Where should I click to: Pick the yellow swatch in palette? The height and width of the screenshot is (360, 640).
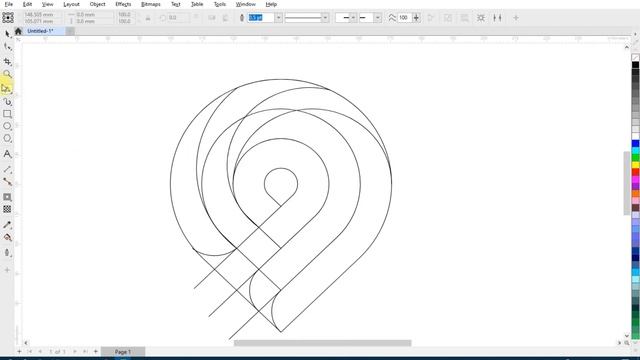pos(636,165)
